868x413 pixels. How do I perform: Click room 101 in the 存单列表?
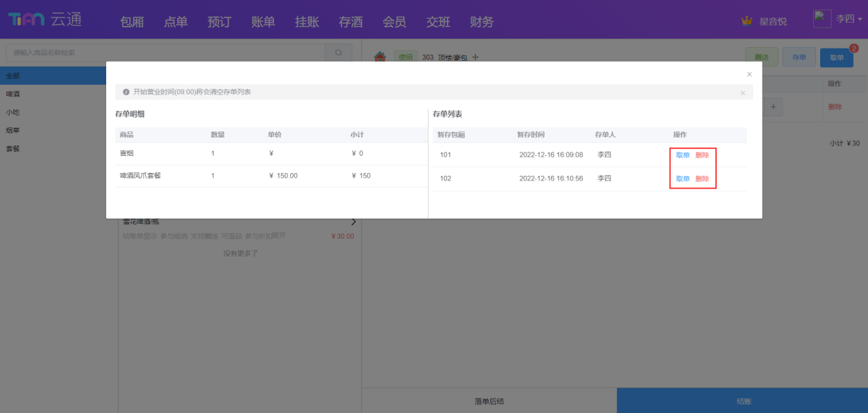(445, 155)
